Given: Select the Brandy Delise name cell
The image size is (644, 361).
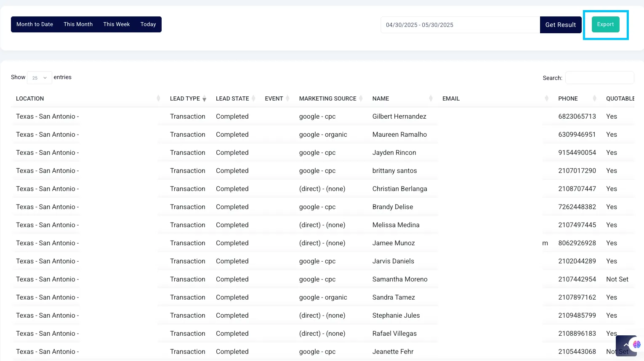Looking at the screenshot, I should (393, 207).
